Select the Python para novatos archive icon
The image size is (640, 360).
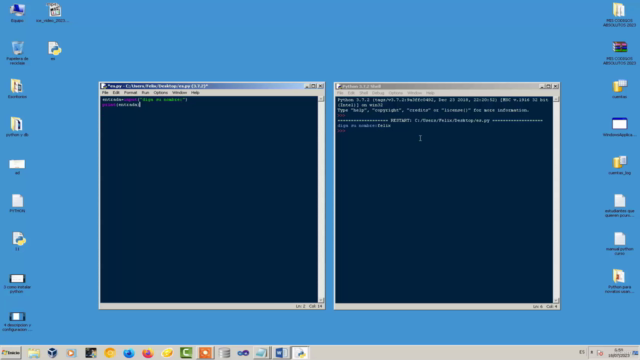[620, 281]
